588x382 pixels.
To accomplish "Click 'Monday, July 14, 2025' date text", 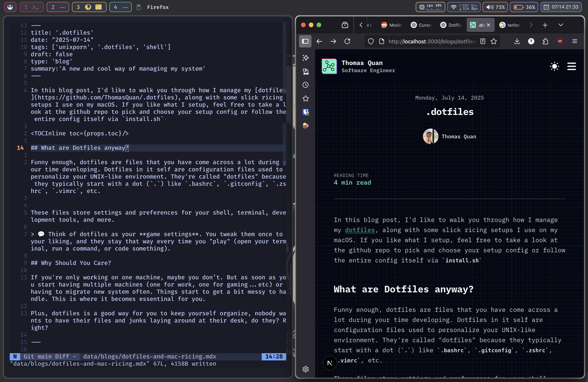I will (449, 98).
